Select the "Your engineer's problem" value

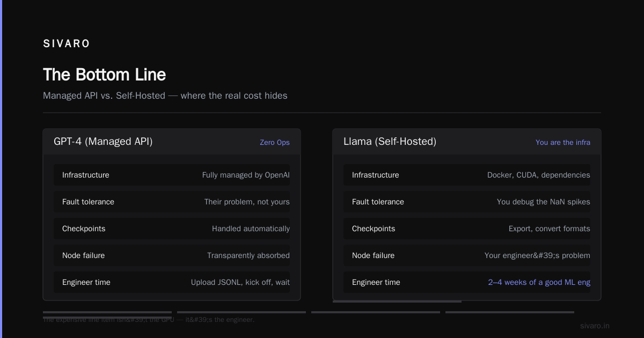(x=537, y=255)
